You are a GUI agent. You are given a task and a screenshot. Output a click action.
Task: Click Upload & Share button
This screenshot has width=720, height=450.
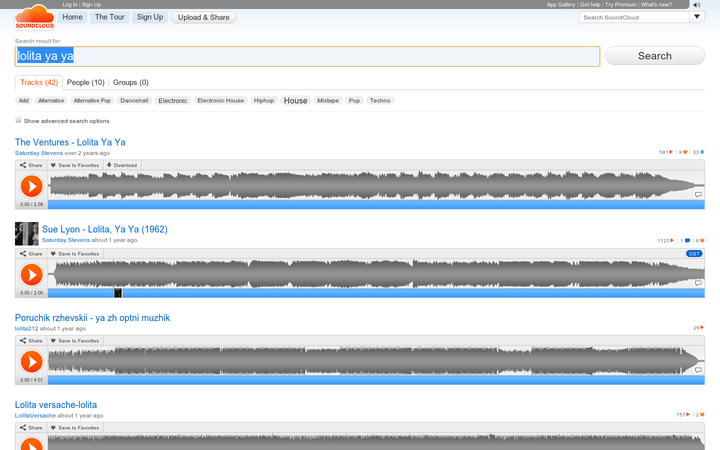coord(203,17)
